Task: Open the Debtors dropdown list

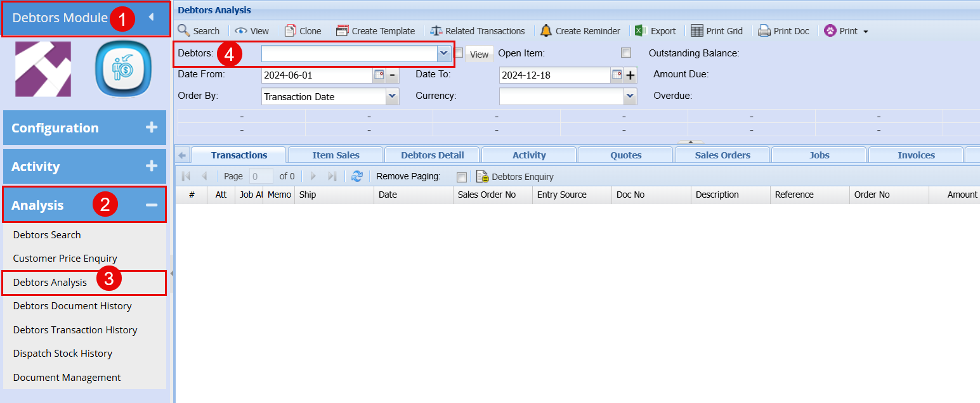Action: point(443,53)
